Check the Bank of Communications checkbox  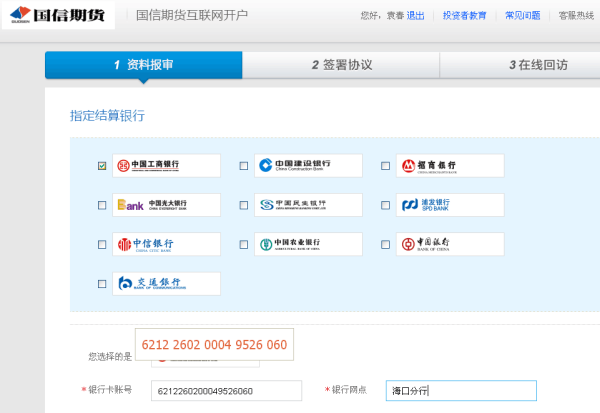tap(102, 284)
